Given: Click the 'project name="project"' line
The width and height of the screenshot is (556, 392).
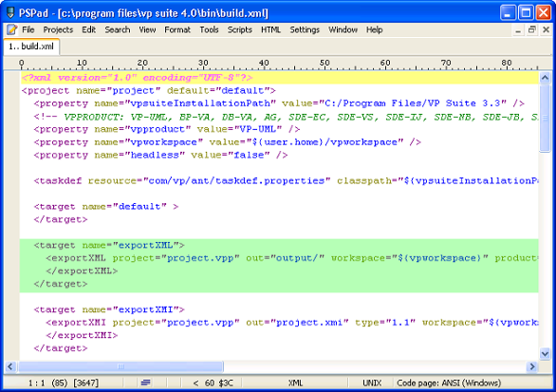Looking at the screenshot, I should 149,91.
